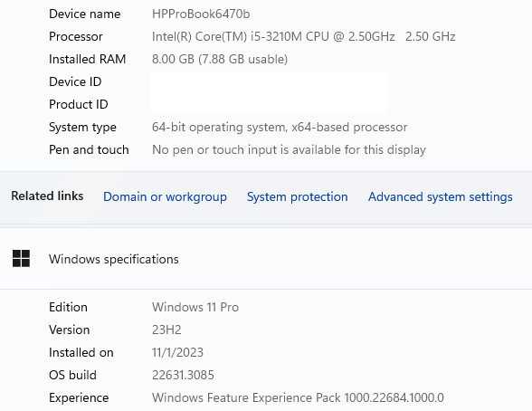Image resolution: width=532 pixels, height=411 pixels.
Task: Select the device name value HPProBook6470b
Action: 201,14
